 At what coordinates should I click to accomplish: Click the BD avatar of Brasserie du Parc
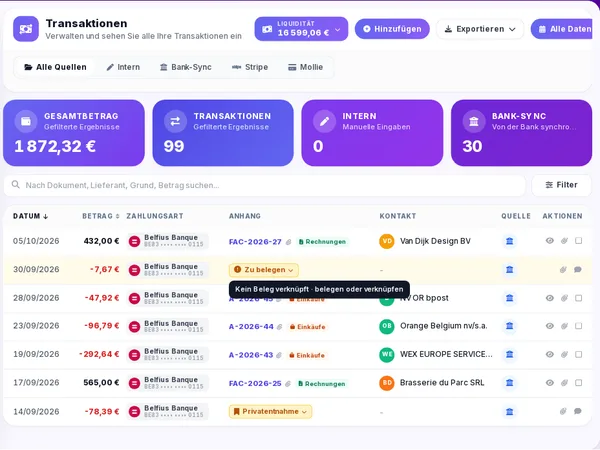pos(387,383)
